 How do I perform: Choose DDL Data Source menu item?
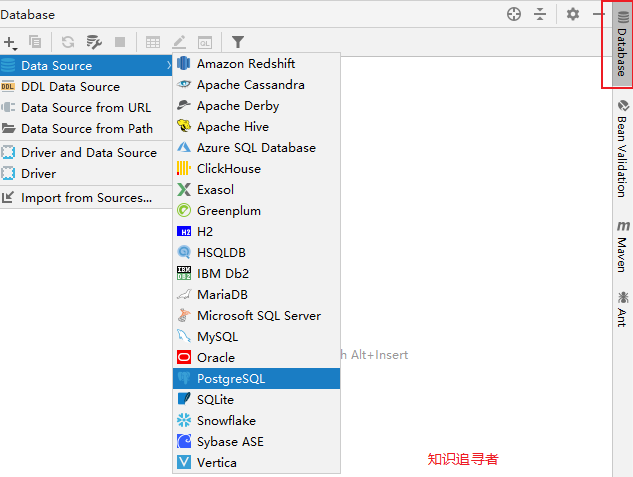click(86, 86)
